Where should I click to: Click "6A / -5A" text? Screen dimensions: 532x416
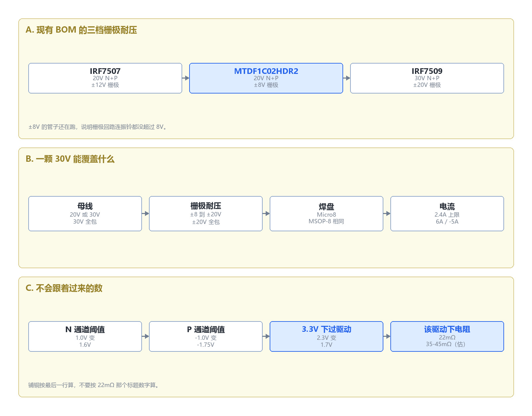pyautogui.click(x=447, y=222)
